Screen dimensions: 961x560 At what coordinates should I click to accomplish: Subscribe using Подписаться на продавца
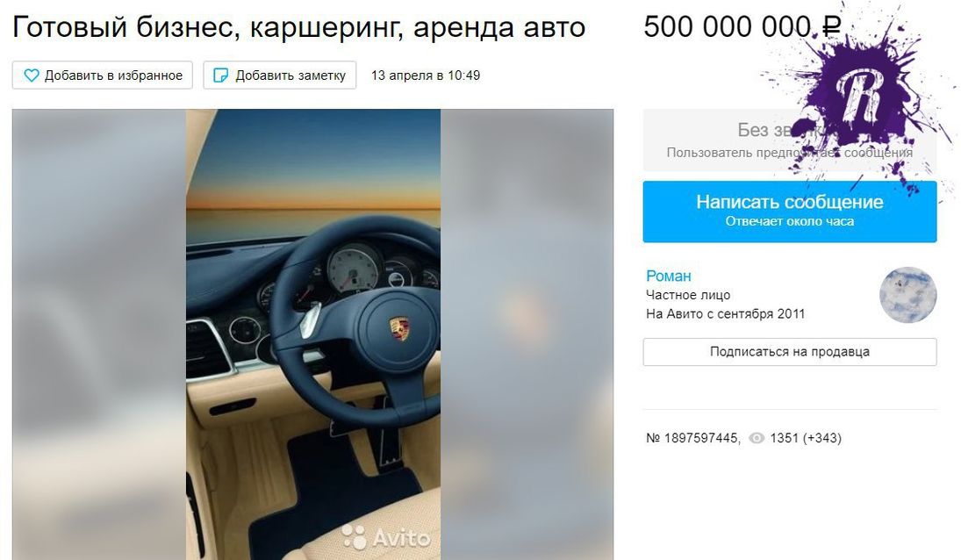(789, 352)
